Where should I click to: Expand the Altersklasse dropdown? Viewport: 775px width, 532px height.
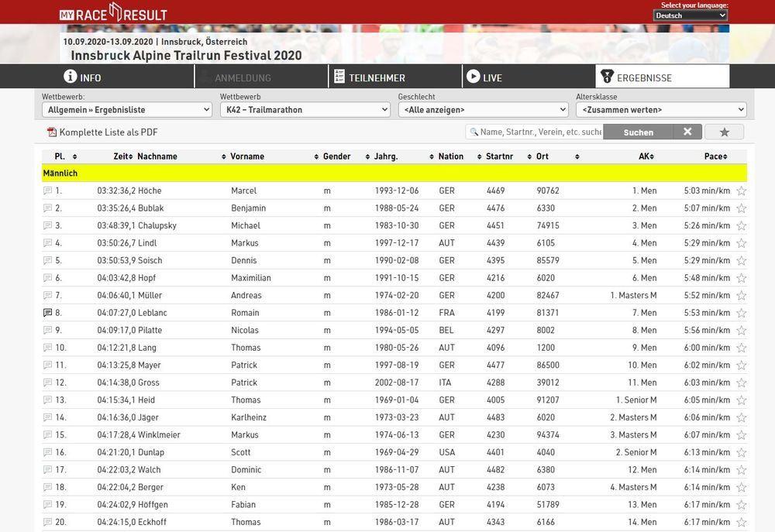point(661,110)
